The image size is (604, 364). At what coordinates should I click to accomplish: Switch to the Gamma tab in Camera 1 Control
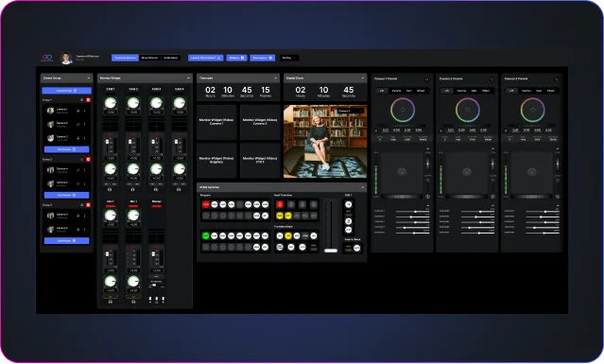396,91
